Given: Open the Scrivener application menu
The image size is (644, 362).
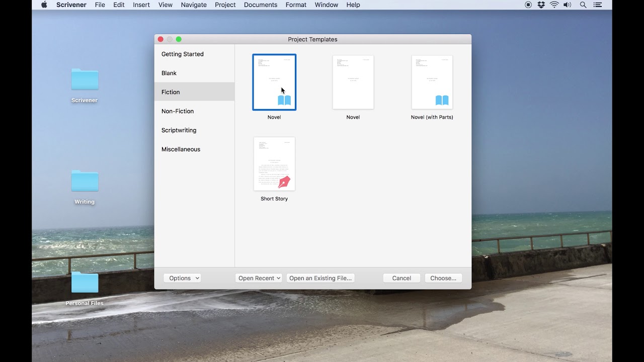Looking at the screenshot, I should click(71, 5).
